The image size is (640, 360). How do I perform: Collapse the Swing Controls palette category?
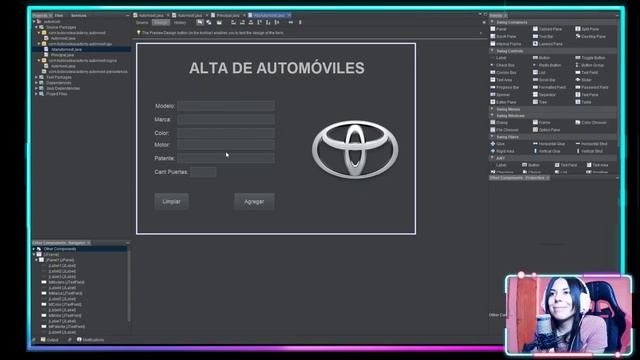(x=492, y=51)
